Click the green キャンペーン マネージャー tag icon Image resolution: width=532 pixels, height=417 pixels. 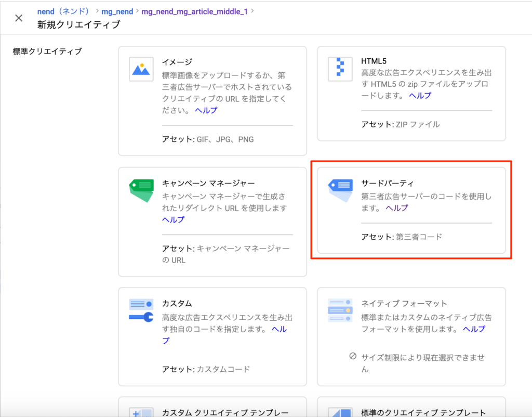[x=141, y=190]
